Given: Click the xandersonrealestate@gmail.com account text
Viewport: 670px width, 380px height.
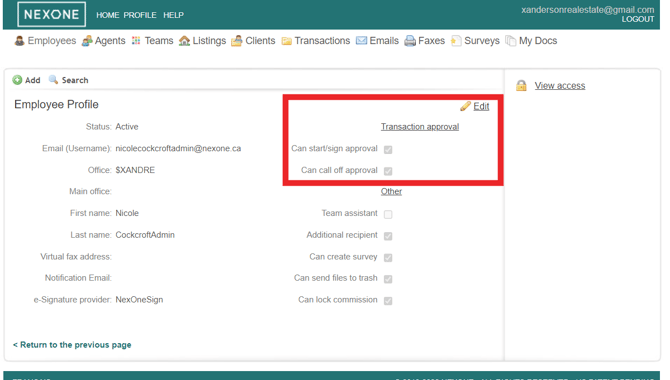Looking at the screenshot, I should tap(588, 9).
